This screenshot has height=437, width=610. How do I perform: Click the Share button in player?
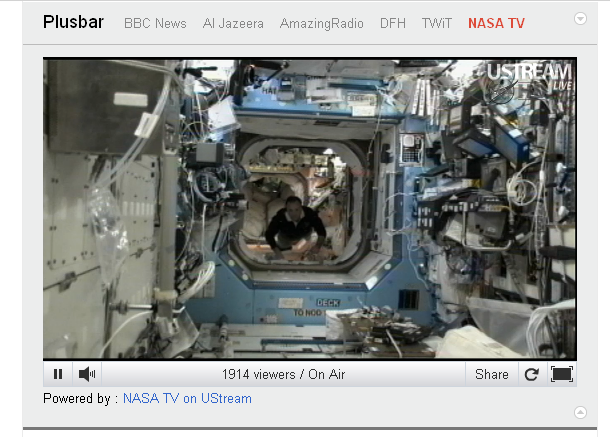[492, 374]
